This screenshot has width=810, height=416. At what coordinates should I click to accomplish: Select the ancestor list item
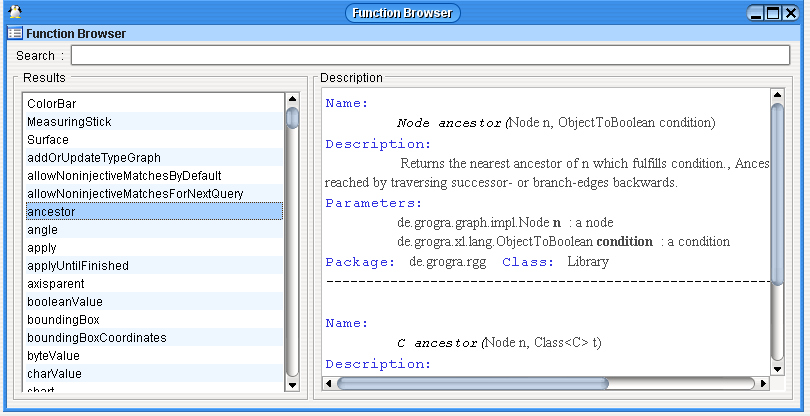pyautogui.click(x=51, y=212)
